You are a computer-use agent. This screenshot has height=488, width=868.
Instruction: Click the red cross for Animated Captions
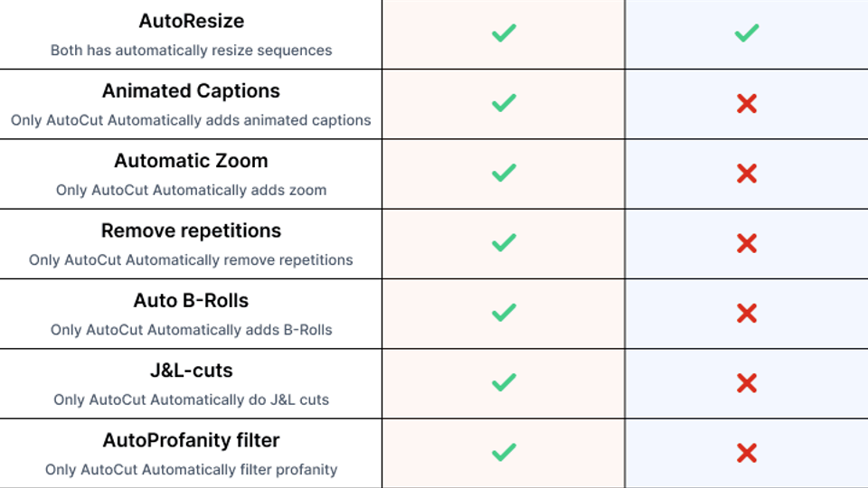pyautogui.click(x=747, y=103)
